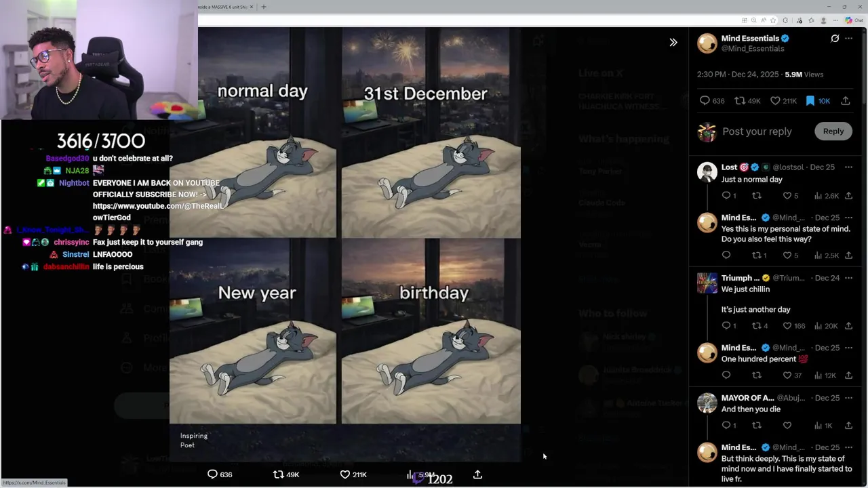The width and height of the screenshot is (868, 488).
Task: View 20K analytics on Triumph's reply
Action: tap(825, 326)
